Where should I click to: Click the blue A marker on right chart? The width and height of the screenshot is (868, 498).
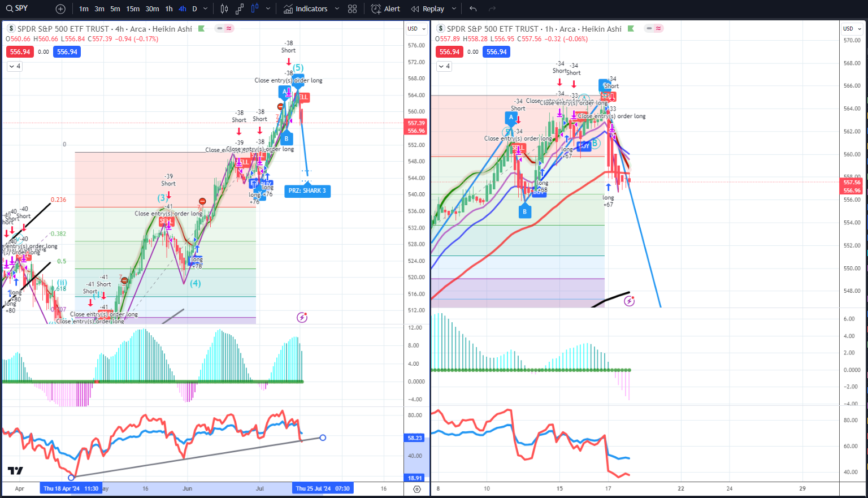[x=511, y=118]
